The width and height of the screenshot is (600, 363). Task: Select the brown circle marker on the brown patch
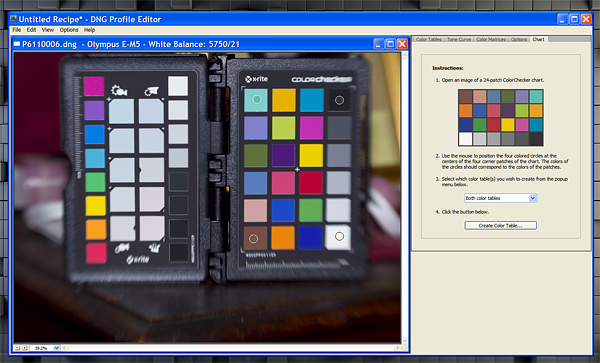pyautogui.click(x=253, y=239)
